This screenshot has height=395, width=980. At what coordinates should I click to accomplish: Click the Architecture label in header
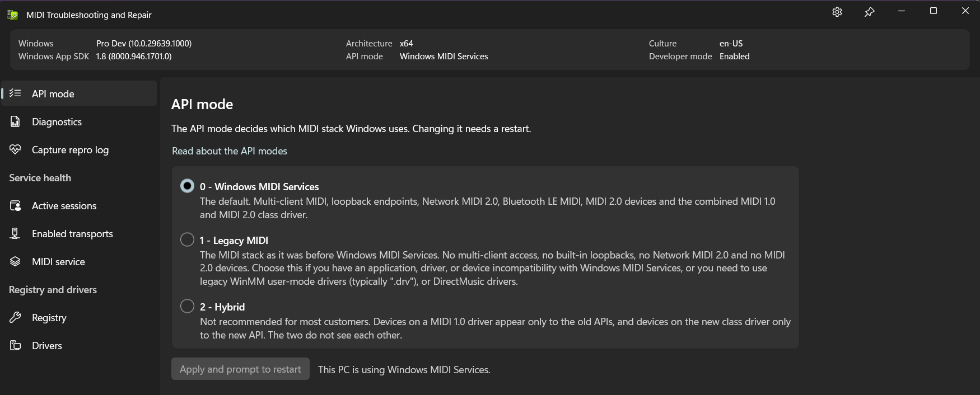(x=369, y=44)
